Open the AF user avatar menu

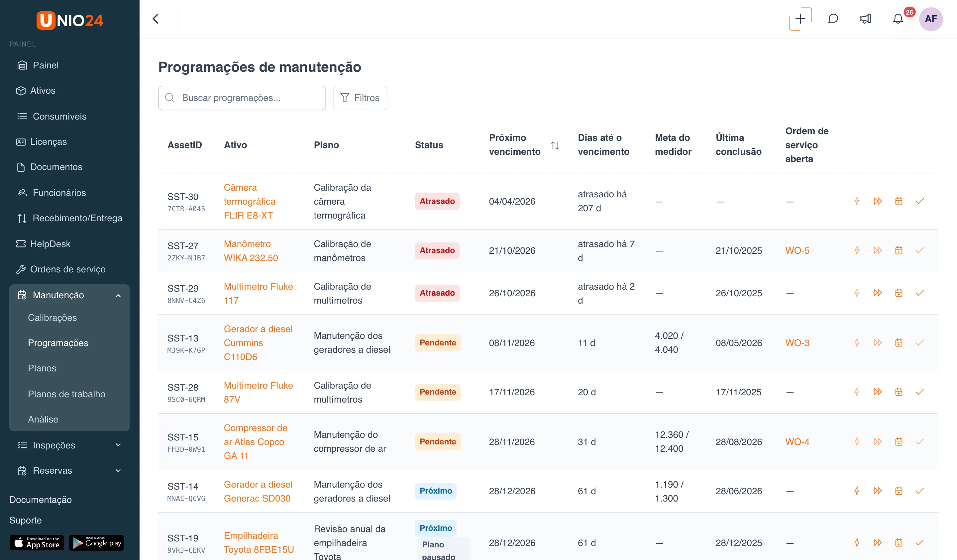pyautogui.click(x=931, y=19)
